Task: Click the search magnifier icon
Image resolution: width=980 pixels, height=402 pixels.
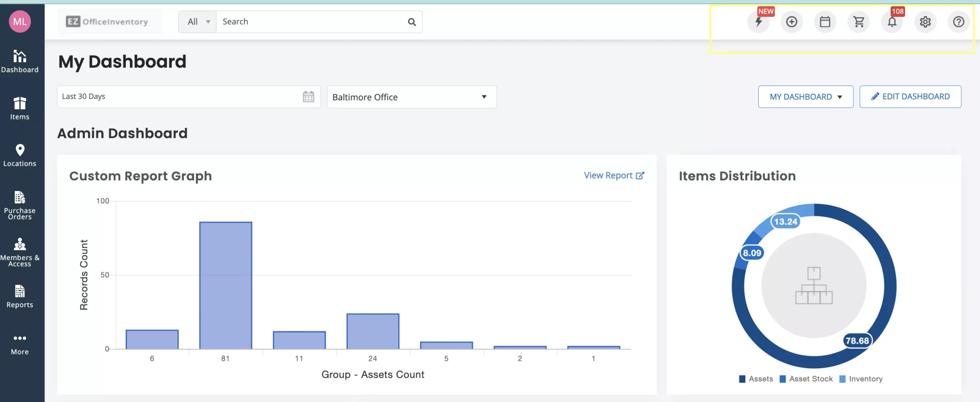Action: (412, 22)
